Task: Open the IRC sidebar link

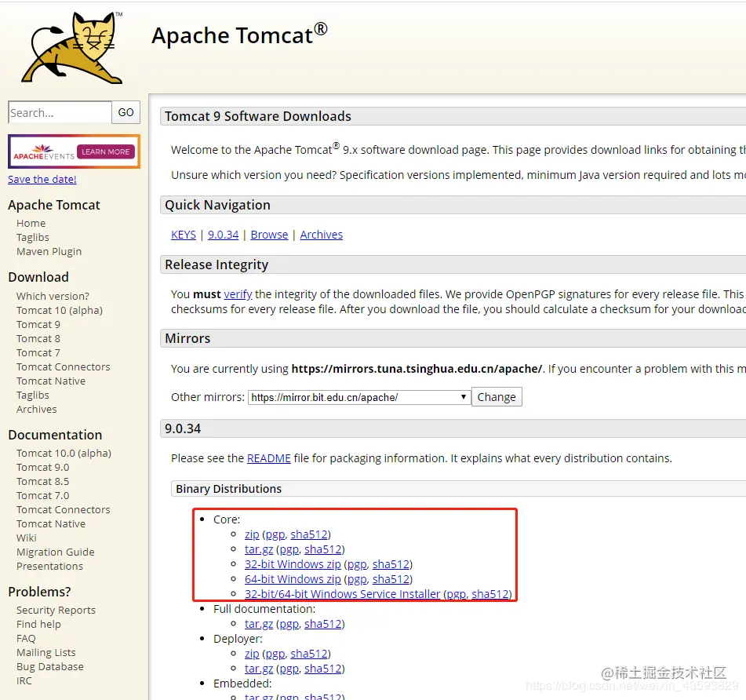Action: (x=24, y=681)
